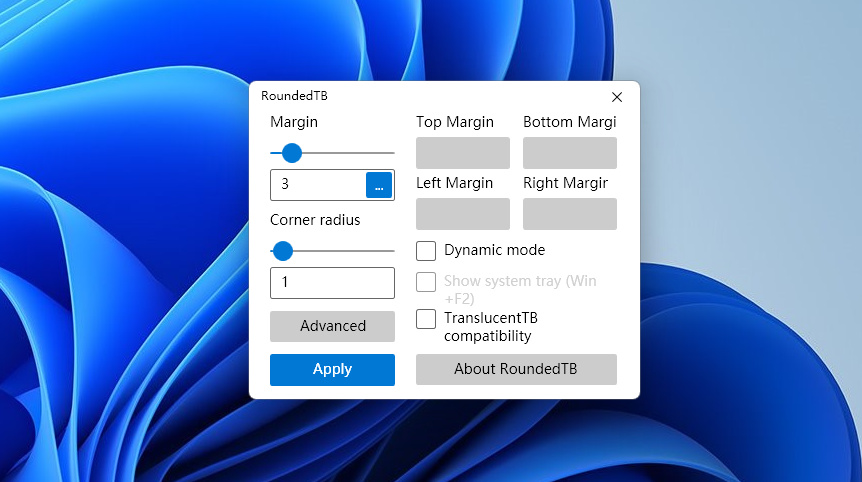Enable the Dynamic mode checkbox
This screenshot has height=482, width=862.
coord(426,250)
